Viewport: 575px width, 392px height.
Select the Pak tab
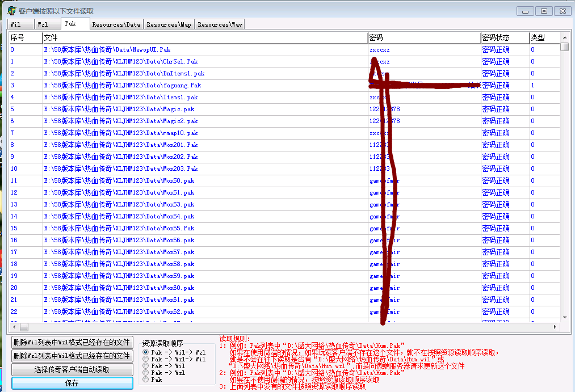coord(75,23)
